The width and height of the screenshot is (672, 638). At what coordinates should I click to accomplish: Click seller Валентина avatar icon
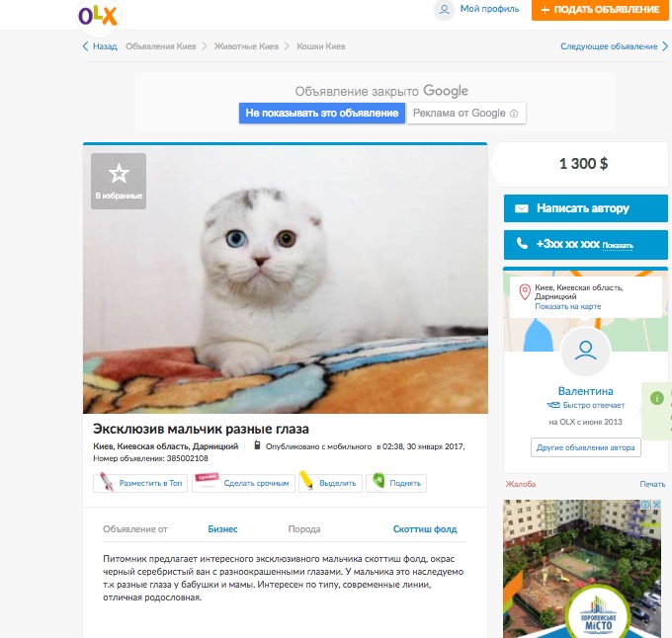click(x=585, y=351)
